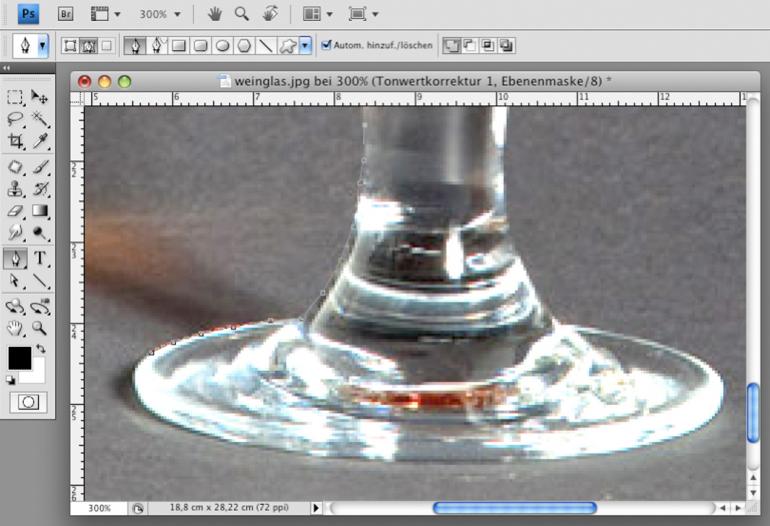Click the foreground black color swatch
The image size is (770, 526).
[x=20, y=358]
